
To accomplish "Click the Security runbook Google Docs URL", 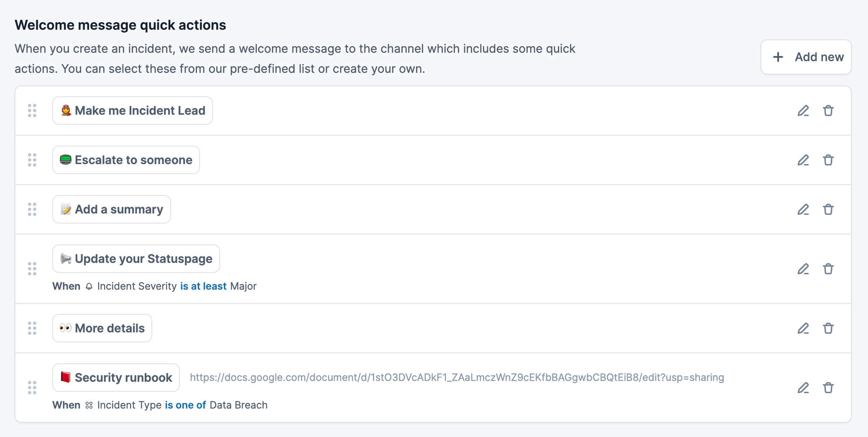I will click(457, 378).
